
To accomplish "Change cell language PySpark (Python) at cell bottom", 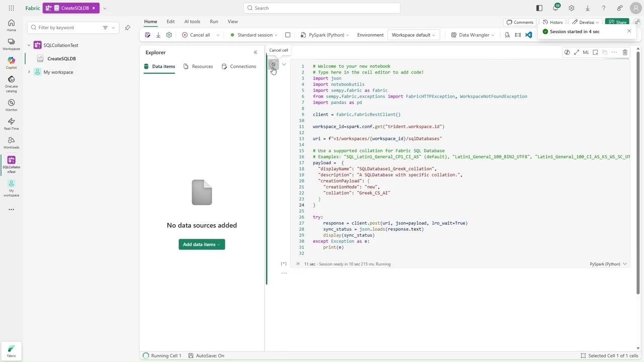I will 608,264.
